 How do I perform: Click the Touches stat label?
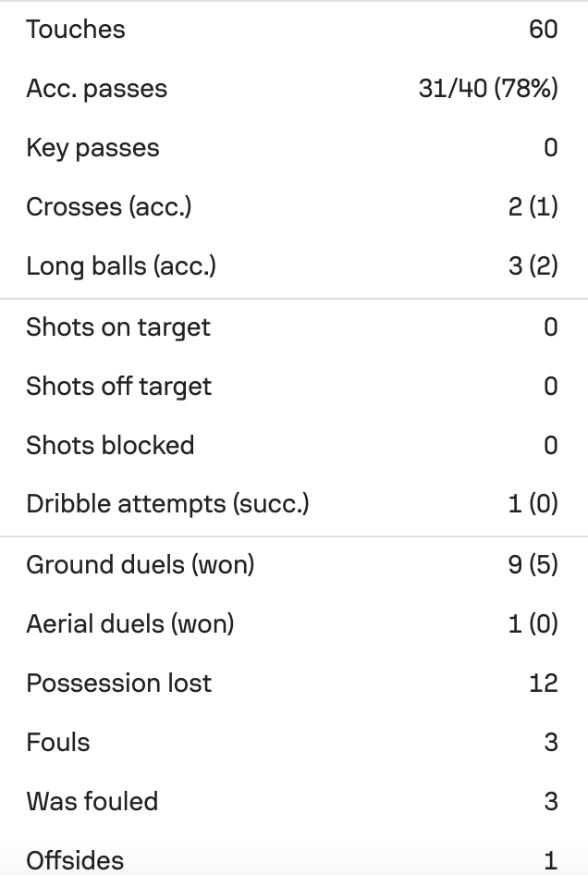76,29
